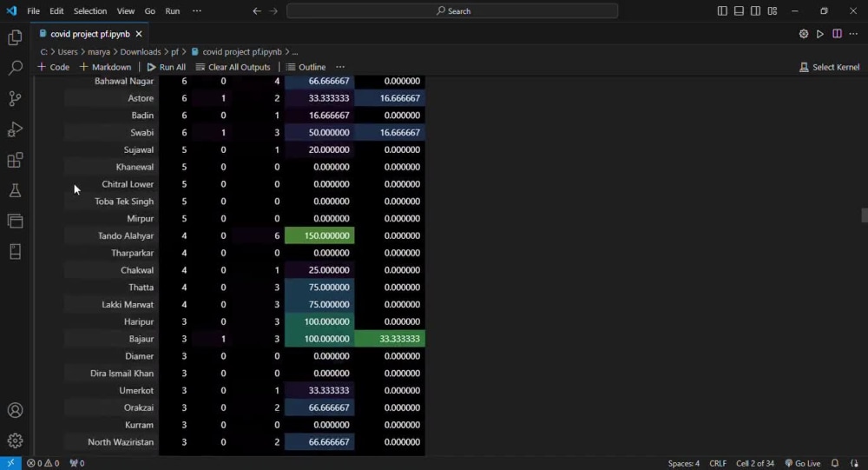
Task: Go forward with the right arrow
Action: pos(273,11)
